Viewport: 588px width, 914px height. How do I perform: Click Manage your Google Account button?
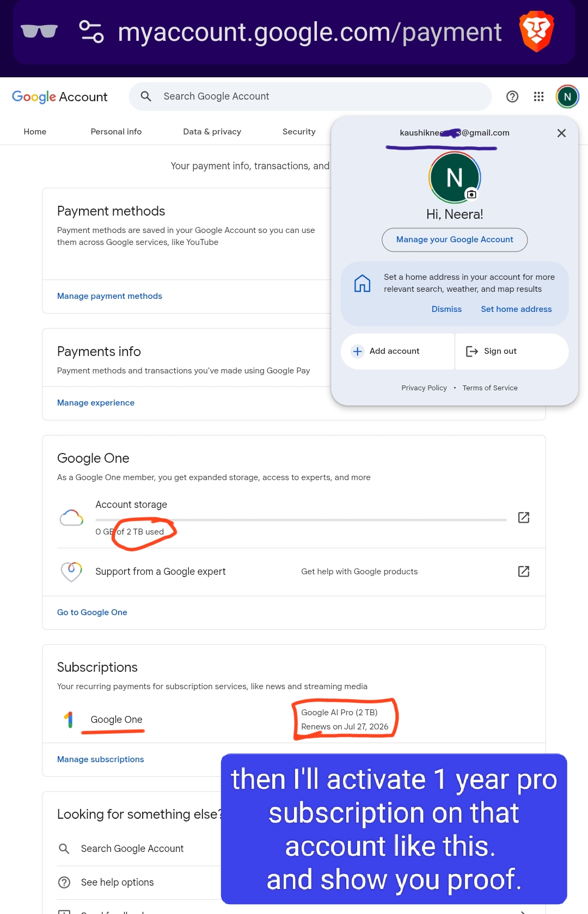[455, 240]
